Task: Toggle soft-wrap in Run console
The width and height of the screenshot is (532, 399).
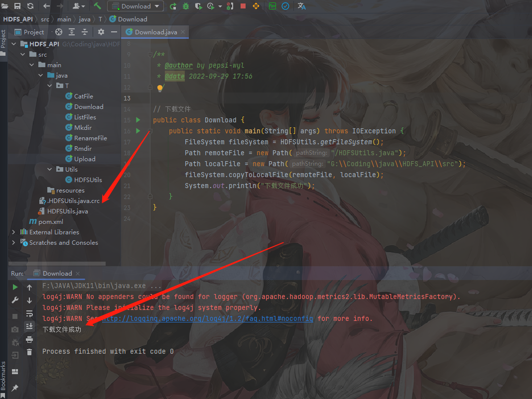Action: (29, 313)
